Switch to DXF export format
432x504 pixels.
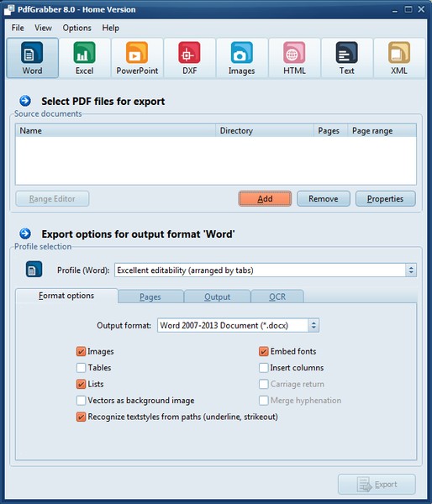click(189, 58)
